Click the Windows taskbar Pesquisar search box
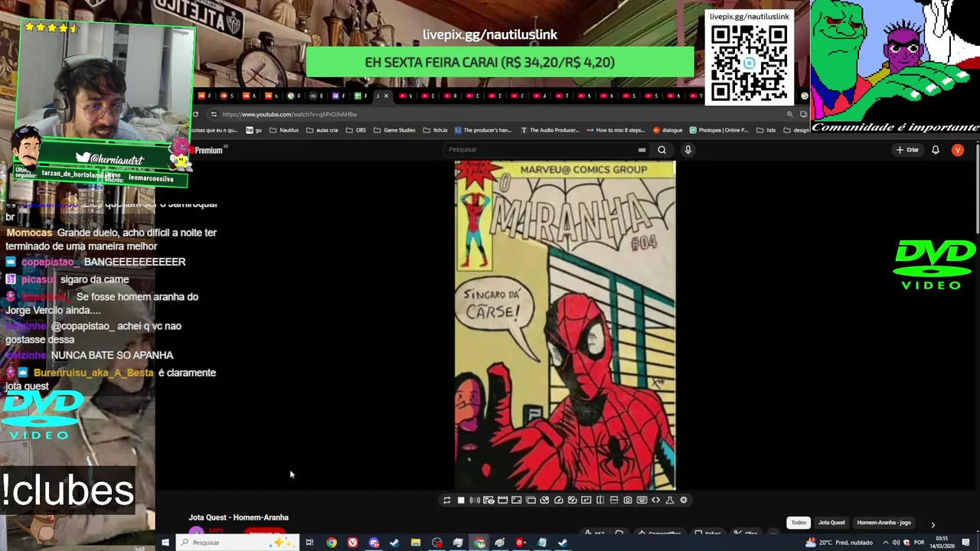 pos(237,543)
